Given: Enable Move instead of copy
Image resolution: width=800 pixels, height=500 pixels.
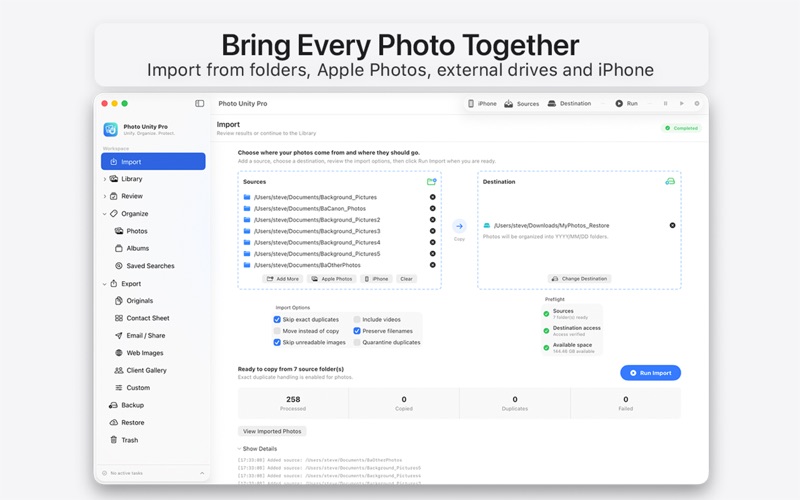Looking at the screenshot, I should [x=277, y=331].
